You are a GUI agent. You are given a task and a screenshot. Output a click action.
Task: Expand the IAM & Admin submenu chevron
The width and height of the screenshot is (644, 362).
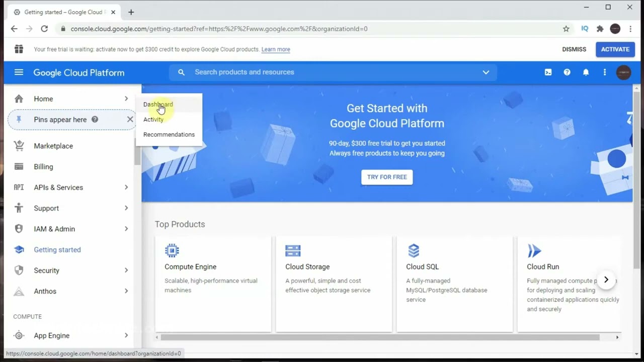coord(126,229)
